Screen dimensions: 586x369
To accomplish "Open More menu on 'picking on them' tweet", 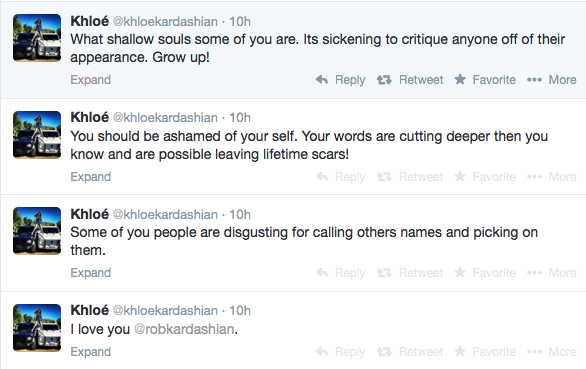I will tap(552, 273).
